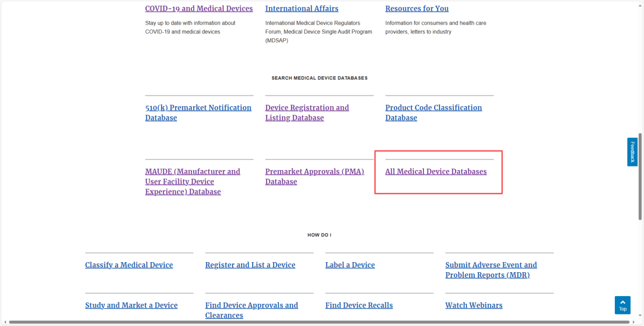Open 510(k) Premarket Notification Database
Screen dimensions: 644x326
click(x=198, y=113)
